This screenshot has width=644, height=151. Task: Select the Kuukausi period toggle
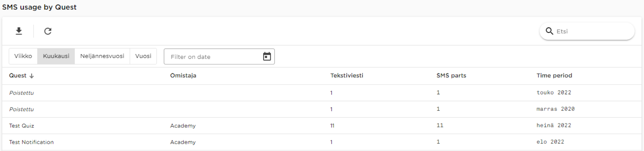(x=56, y=56)
